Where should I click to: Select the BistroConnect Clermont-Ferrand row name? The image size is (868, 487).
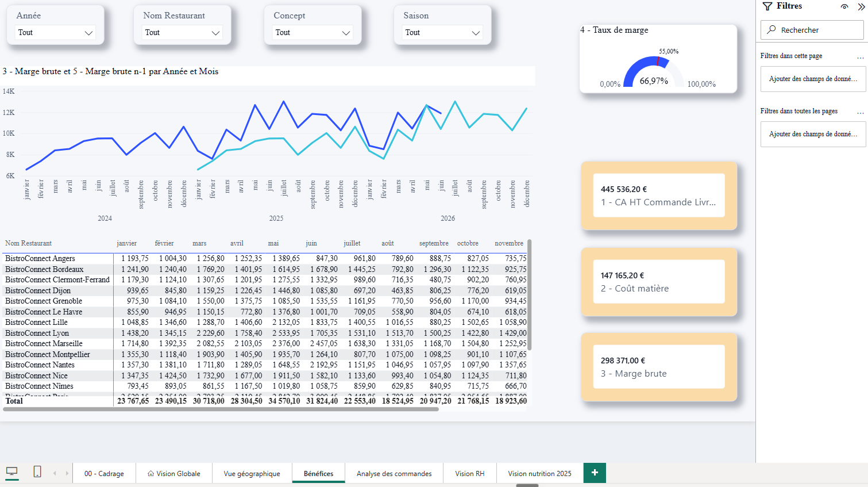click(x=57, y=280)
